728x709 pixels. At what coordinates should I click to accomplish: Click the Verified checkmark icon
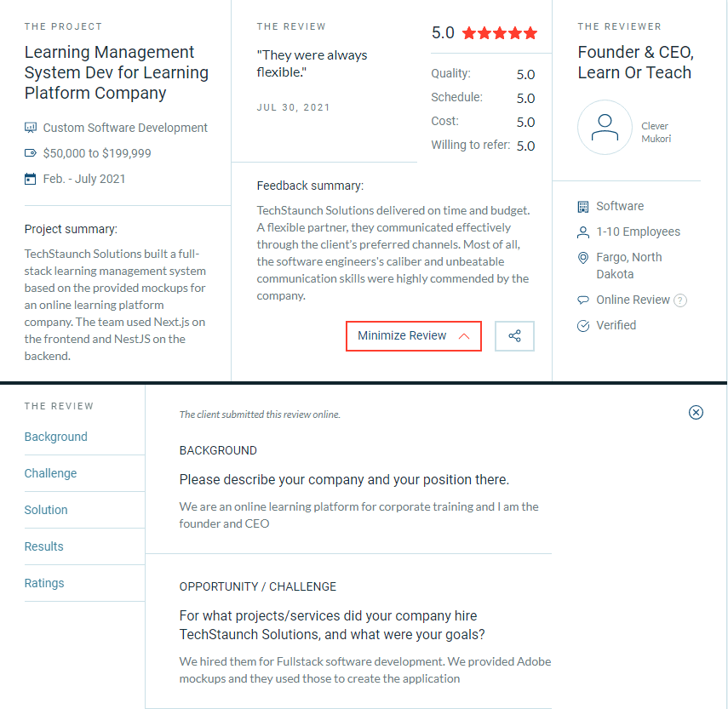tap(583, 326)
